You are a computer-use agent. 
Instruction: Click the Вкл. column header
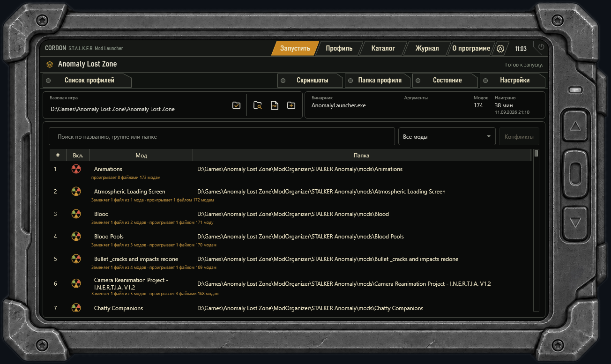(x=78, y=156)
